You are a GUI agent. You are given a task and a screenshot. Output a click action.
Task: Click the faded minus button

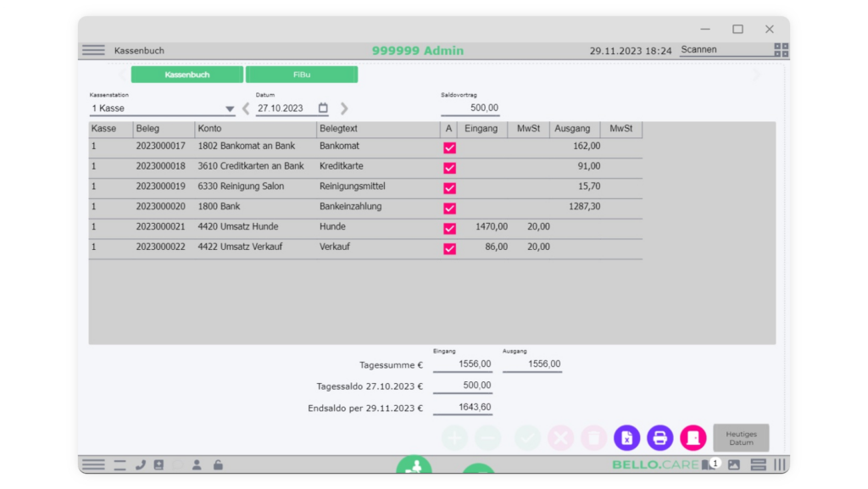(487, 437)
